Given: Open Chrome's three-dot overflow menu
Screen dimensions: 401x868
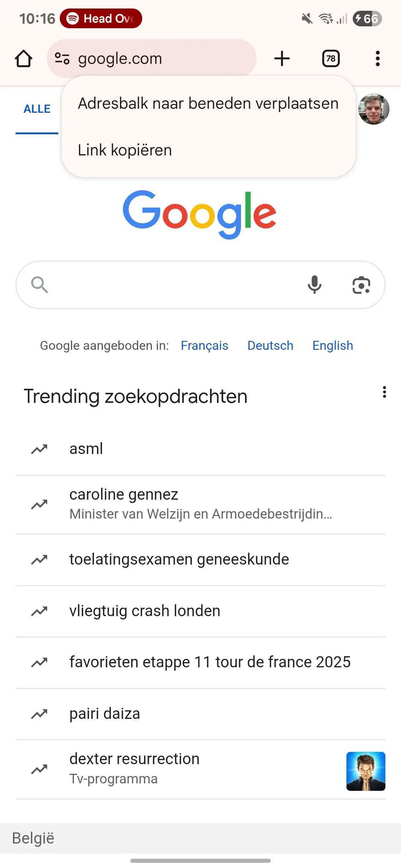Looking at the screenshot, I should [x=378, y=58].
